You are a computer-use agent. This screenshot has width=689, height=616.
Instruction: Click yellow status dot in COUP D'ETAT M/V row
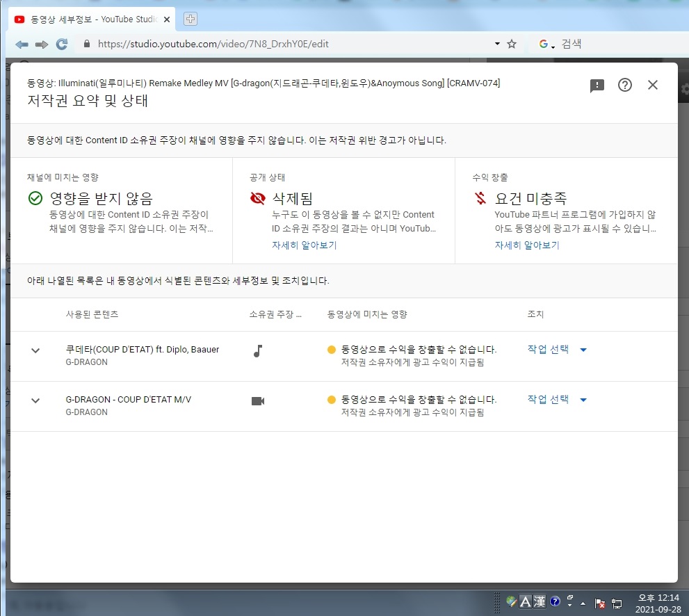click(332, 400)
